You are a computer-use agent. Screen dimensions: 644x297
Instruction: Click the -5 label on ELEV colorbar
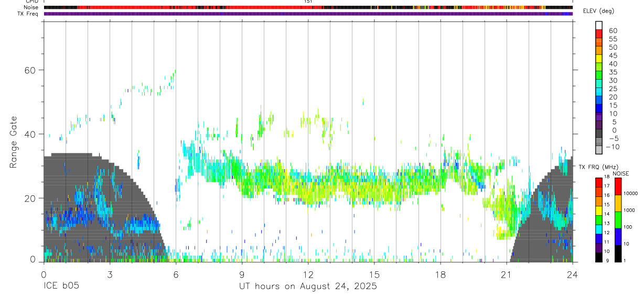pyautogui.click(x=613, y=139)
